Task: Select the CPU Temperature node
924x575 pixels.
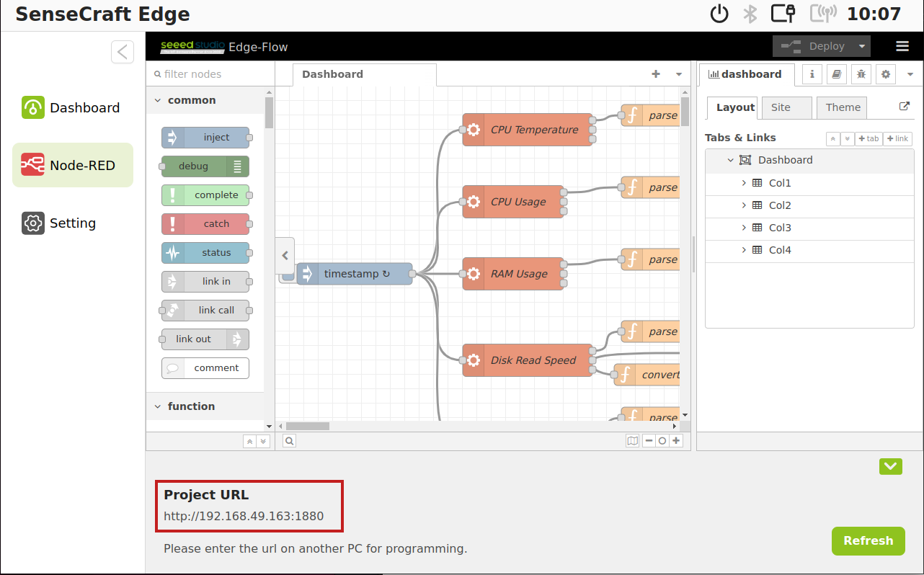Action: [528, 130]
